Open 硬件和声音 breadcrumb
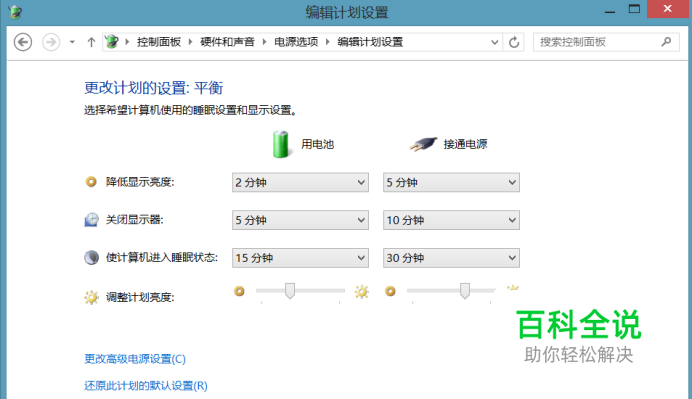The width and height of the screenshot is (692, 399). (227, 42)
